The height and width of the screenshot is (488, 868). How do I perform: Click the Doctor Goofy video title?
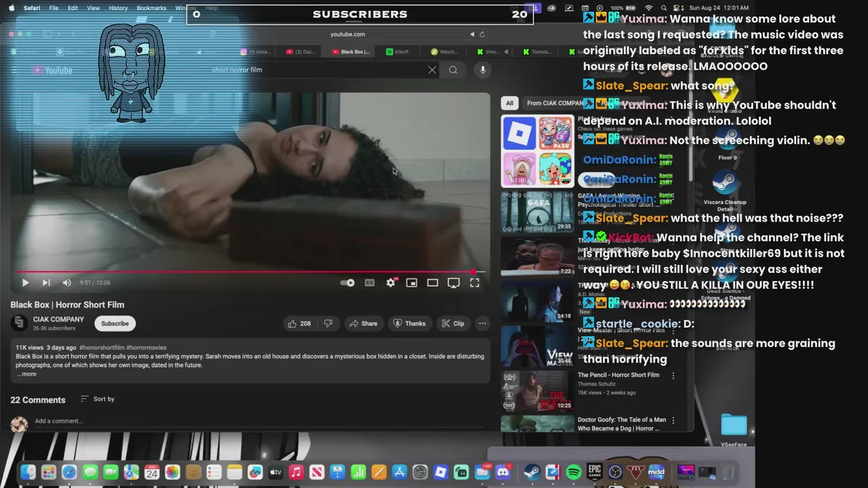click(622, 424)
